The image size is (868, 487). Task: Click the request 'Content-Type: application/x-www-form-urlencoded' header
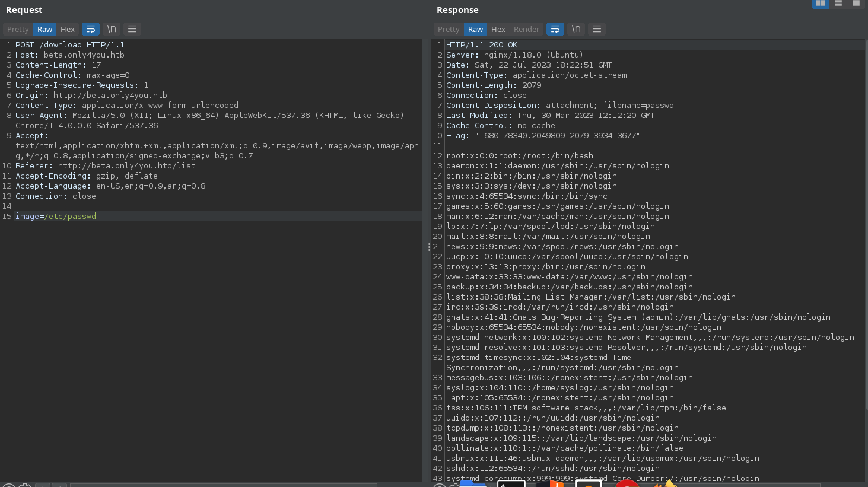pyautogui.click(x=127, y=105)
